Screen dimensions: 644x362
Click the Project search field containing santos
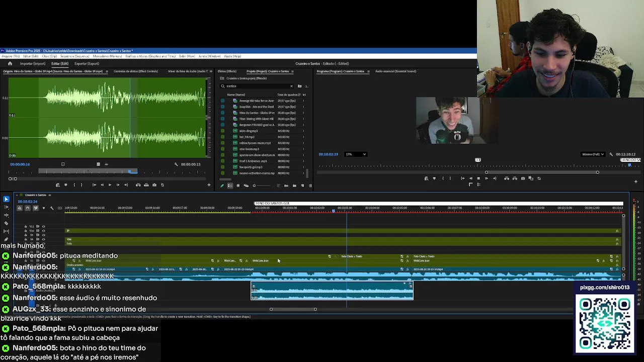click(257, 86)
